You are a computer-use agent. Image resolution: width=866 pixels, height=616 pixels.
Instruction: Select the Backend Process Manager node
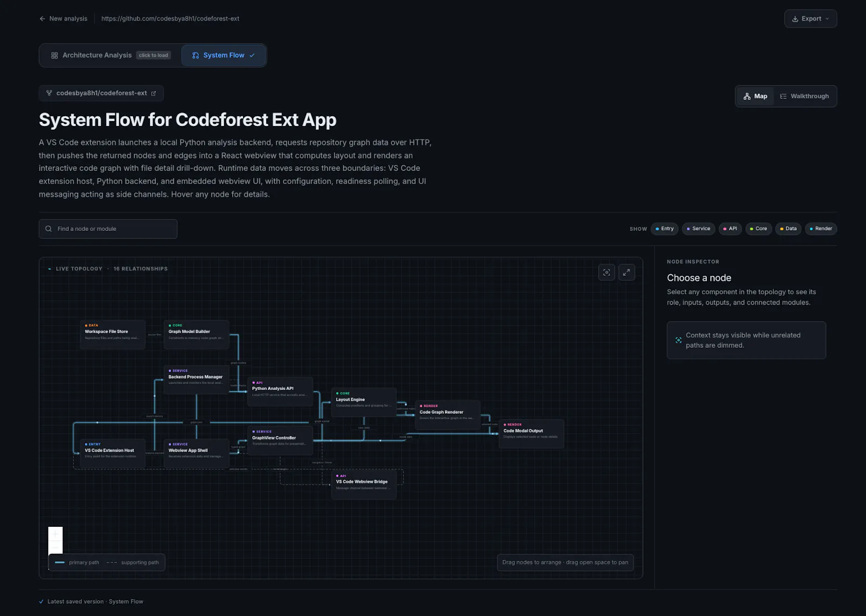point(196,380)
